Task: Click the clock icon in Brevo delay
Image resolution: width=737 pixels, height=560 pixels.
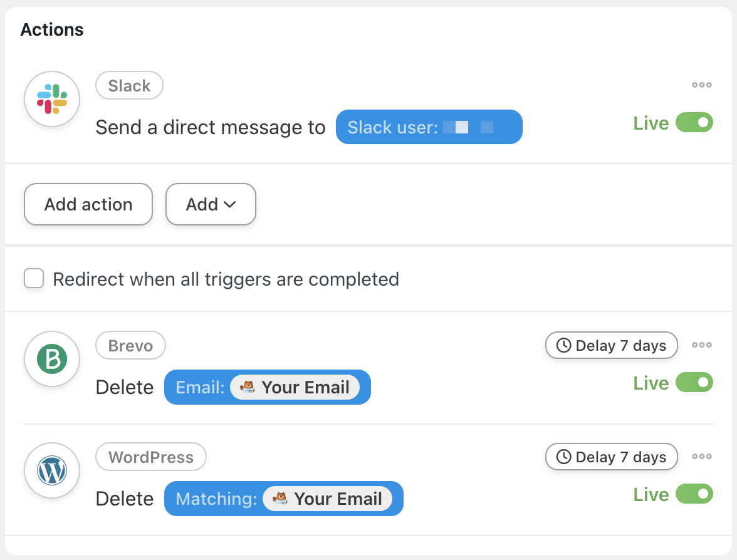Action: pos(563,345)
